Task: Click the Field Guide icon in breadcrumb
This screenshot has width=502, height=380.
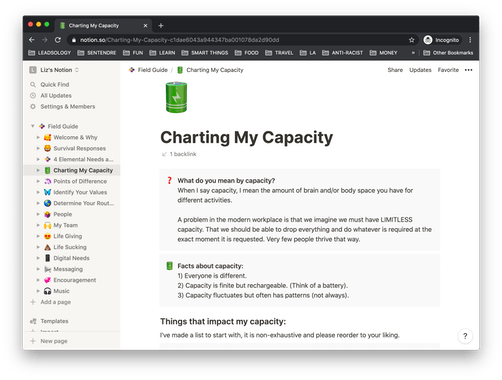Action: click(132, 70)
